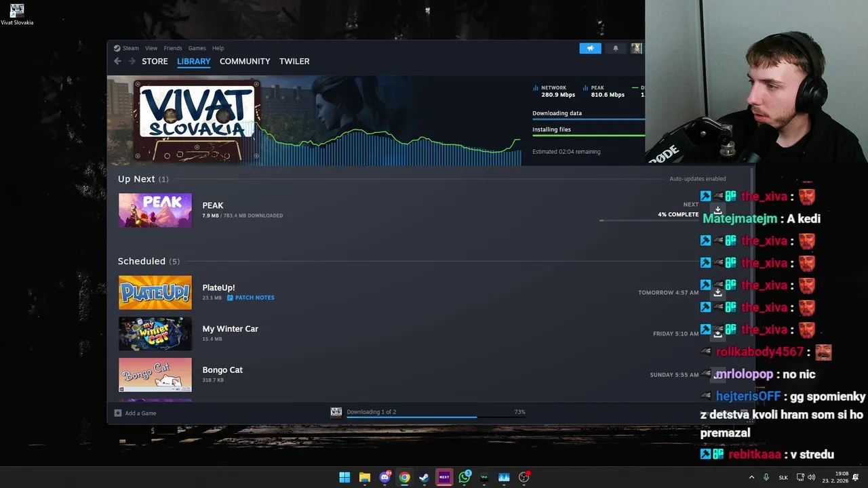The width and height of the screenshot is (868, 488).
Task: Open the NEXT app in taskbar
Action: [444, 477]
